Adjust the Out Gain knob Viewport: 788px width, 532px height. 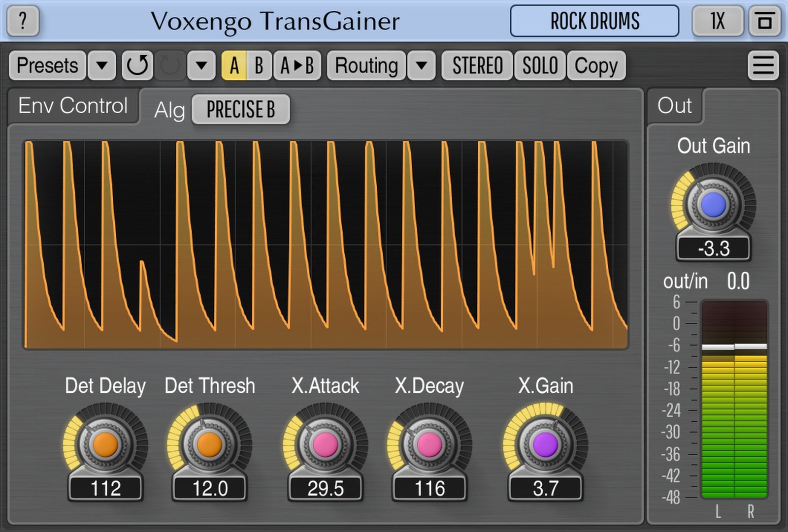(714, 204)
